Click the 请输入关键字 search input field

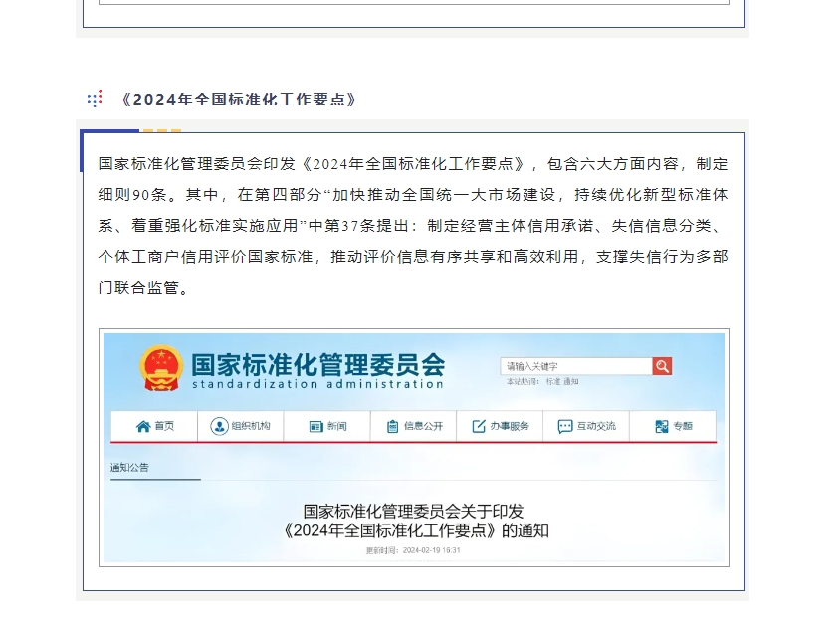(576, 366)
